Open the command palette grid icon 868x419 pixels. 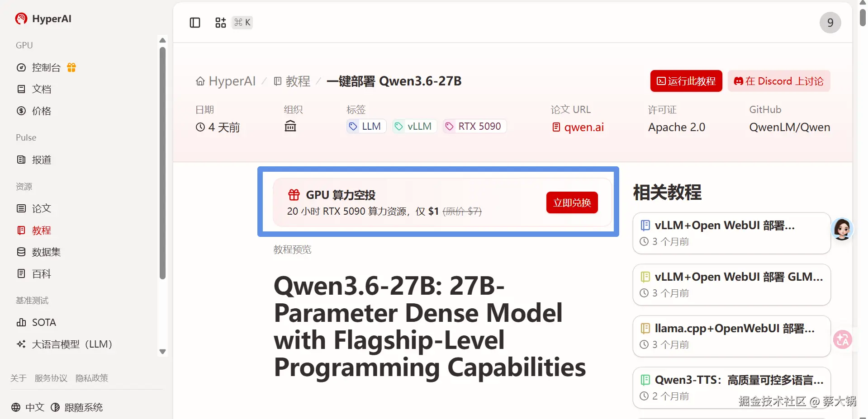[220, 23]
